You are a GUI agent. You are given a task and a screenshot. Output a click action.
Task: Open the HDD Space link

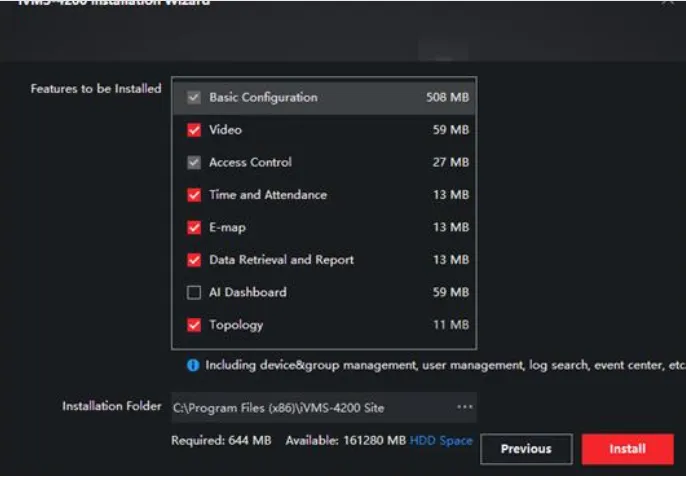tap(441, 441)
